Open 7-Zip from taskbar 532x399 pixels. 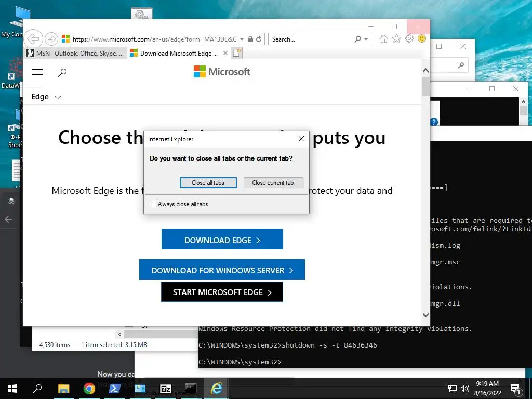pos(166,389)
